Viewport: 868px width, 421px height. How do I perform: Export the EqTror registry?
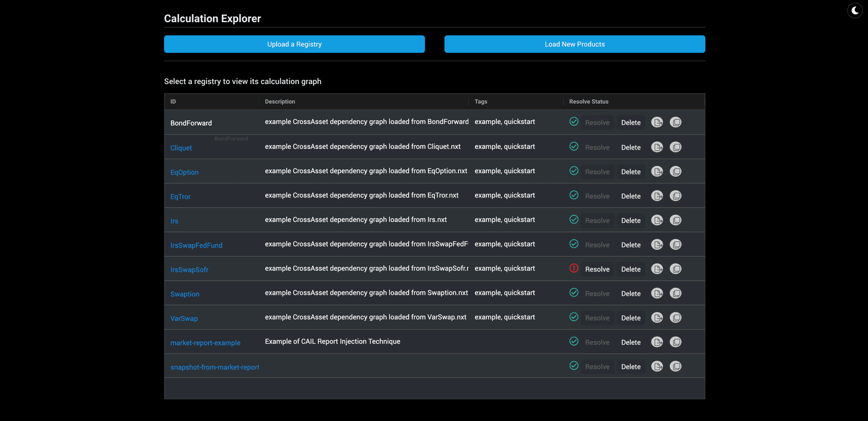[x=657, y=196]
